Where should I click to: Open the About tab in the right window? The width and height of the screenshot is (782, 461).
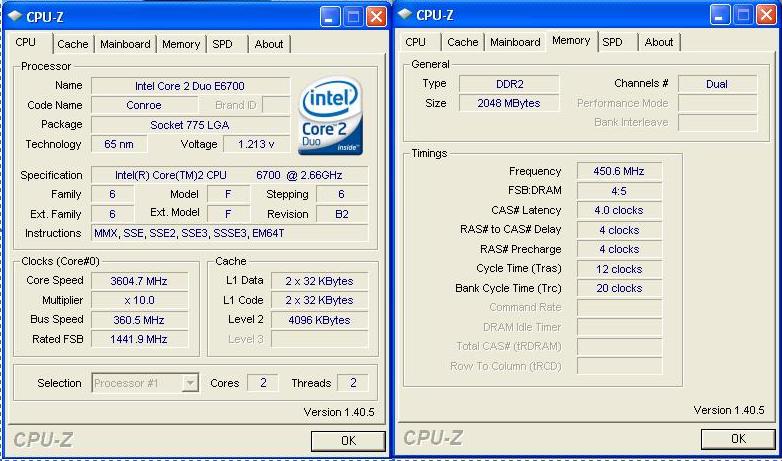[x=659, y=42]
